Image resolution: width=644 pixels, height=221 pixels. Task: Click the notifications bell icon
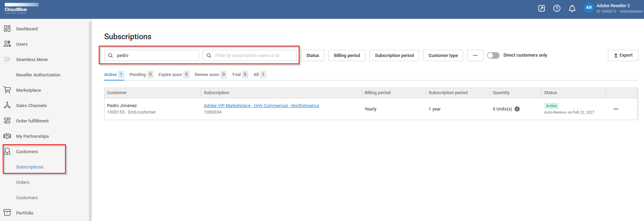[x=572, y=9]
